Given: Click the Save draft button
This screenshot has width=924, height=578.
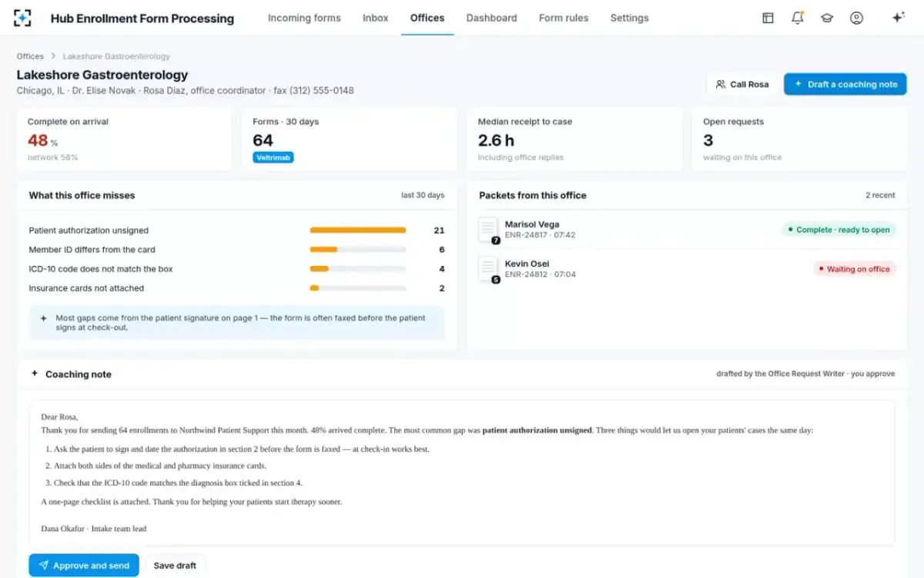Looking at the screenshot, I should pos(175,565).
